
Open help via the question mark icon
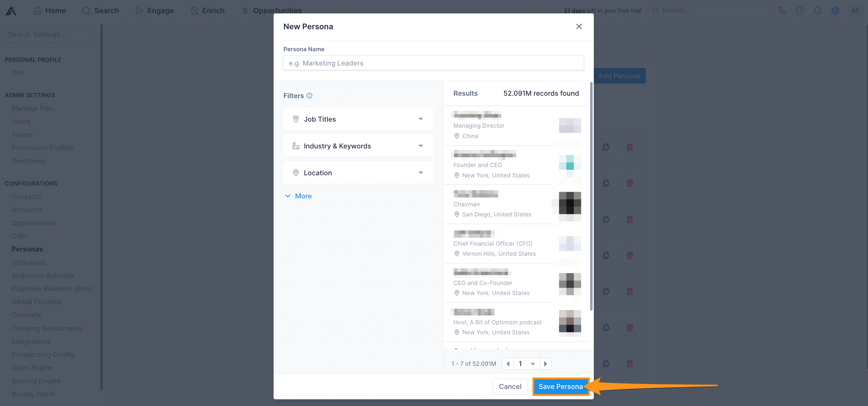click(800, 10)
